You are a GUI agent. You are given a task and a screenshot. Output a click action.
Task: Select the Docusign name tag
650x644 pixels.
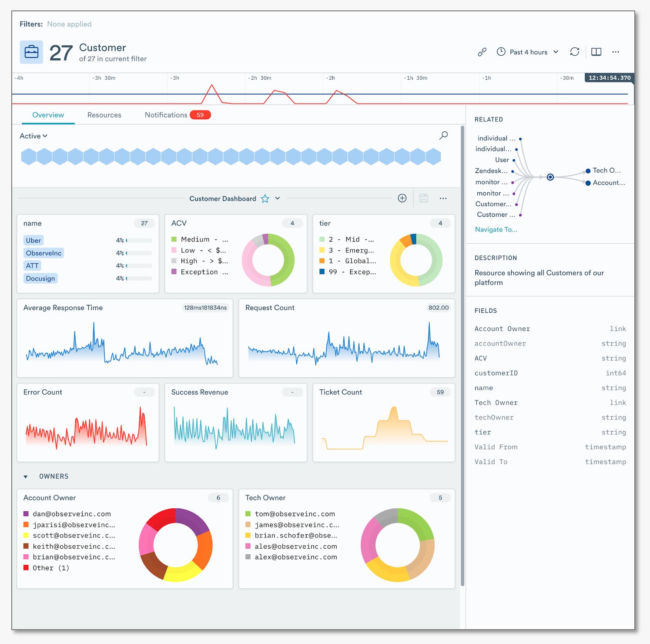[40, 278]
